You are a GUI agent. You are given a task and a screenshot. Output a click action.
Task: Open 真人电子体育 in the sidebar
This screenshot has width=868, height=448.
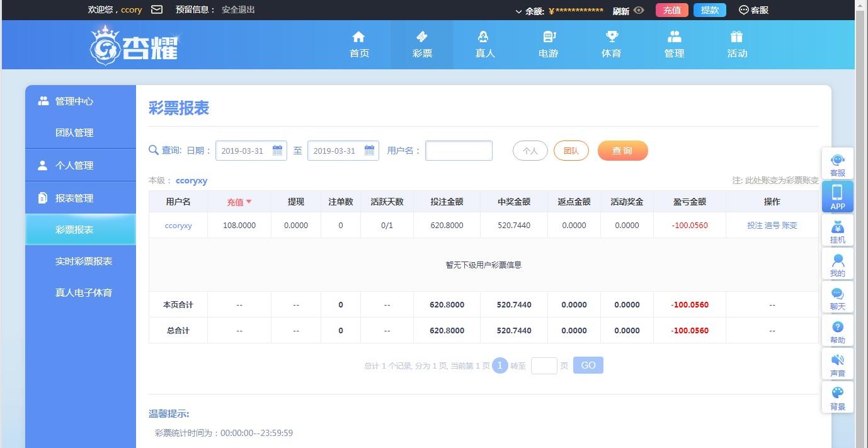coord(81,292)
